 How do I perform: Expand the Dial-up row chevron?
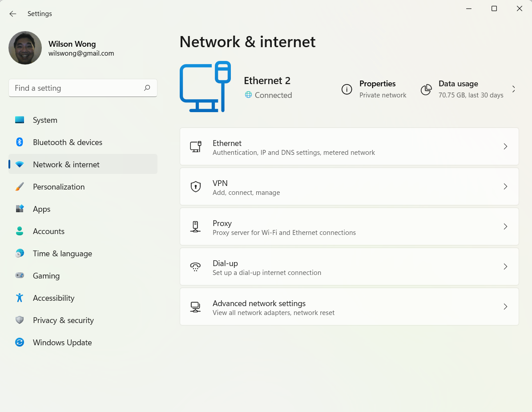[x=506, y=267]
